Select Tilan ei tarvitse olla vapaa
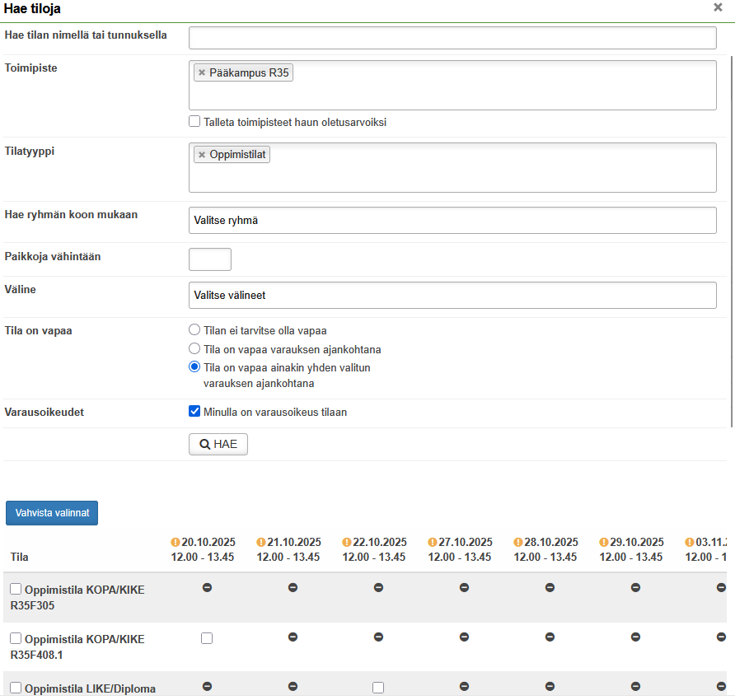The height and width of the screenshot is (700, 735). pyautogui.click(x=195, y=331)
